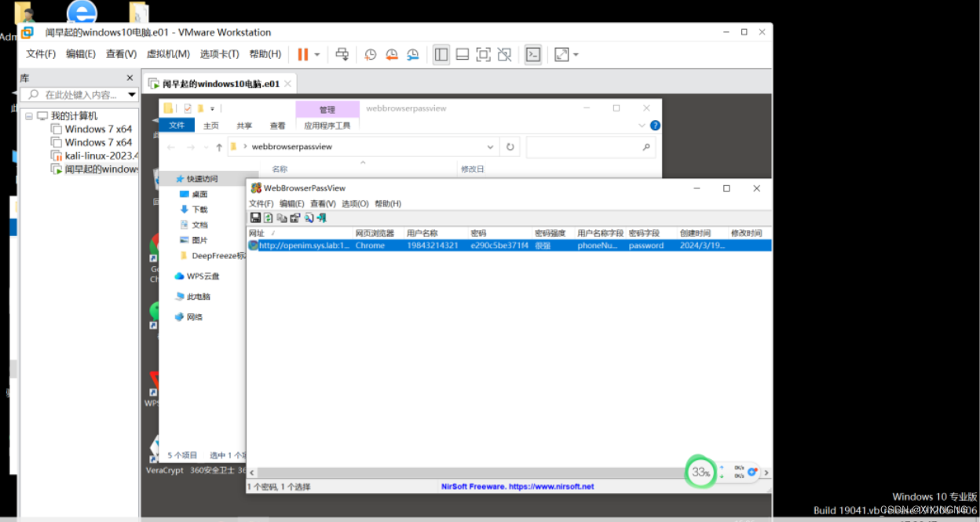
Task: Open WPS云盘 in navigation pane
Action: click(197, 276)
